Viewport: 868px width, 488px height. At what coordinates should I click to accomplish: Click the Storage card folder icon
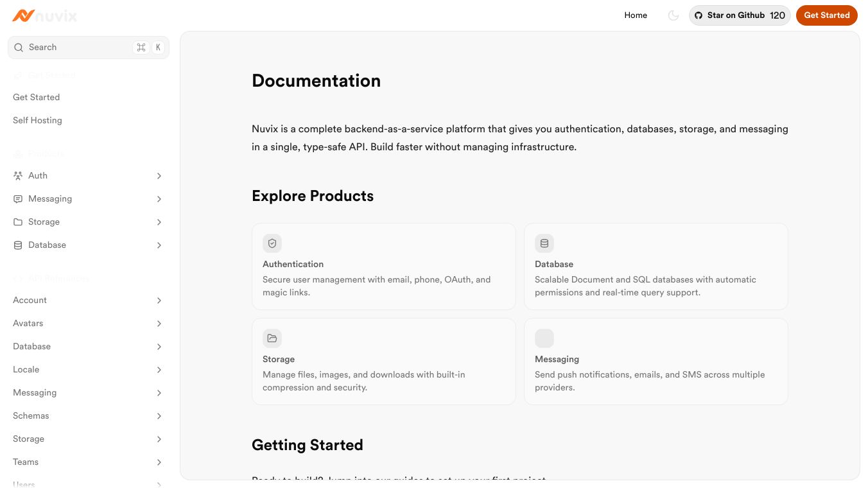[272, 338]
